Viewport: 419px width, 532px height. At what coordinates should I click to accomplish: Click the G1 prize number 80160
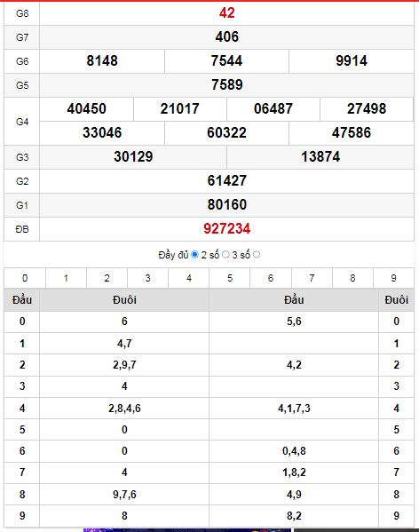pyautogui.click(x=226, y=204)
